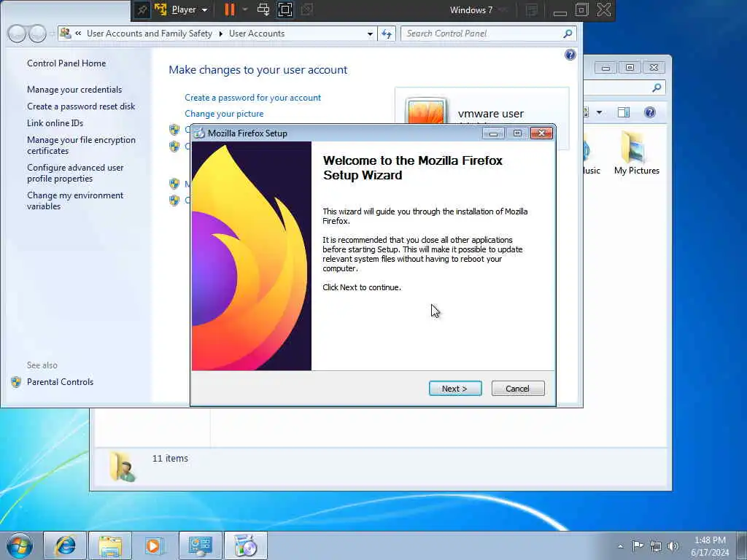Switch to Firefox Setup taskbar button
This screenshot has width=747, height=560.
[x=246, y=545]
